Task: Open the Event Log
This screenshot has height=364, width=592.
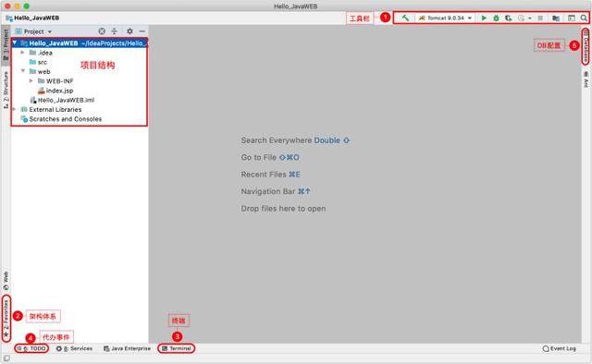Action: click(x=559, y=348)
